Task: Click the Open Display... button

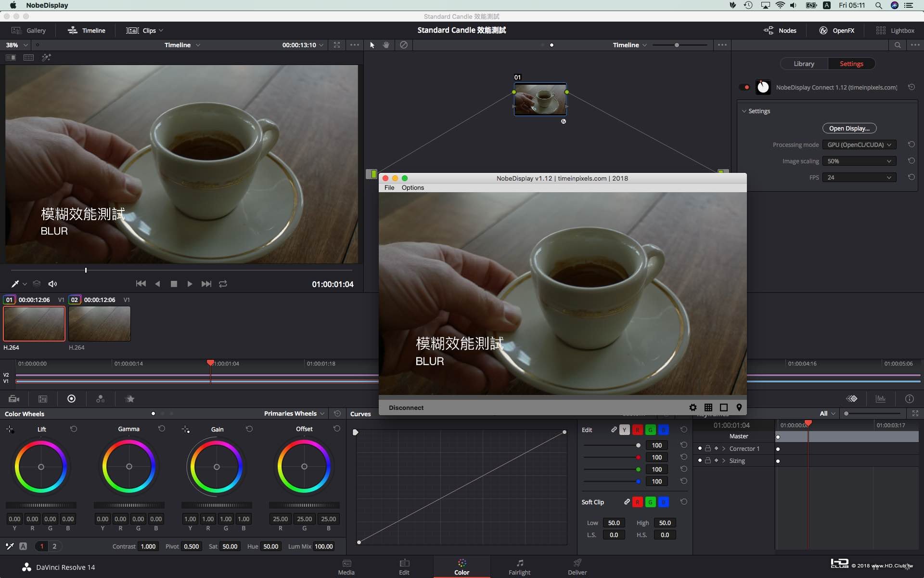Action: (849, 128)
